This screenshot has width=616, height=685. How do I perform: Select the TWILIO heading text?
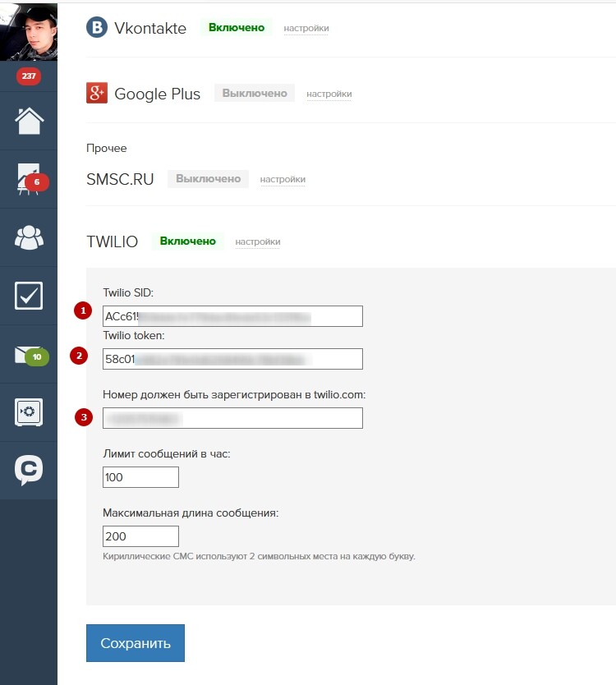coord(113,241)
